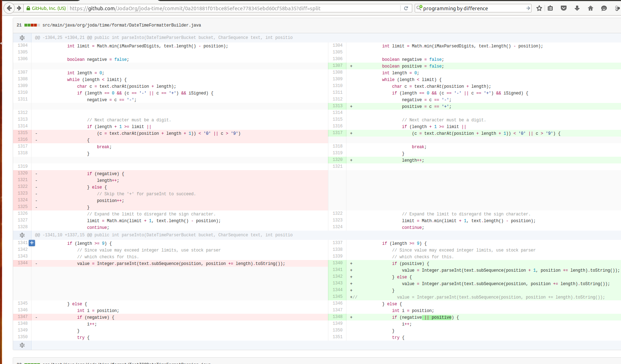Go back using the browser back arrow
Viewport: 621px width, 364px height.
[9, 8]
